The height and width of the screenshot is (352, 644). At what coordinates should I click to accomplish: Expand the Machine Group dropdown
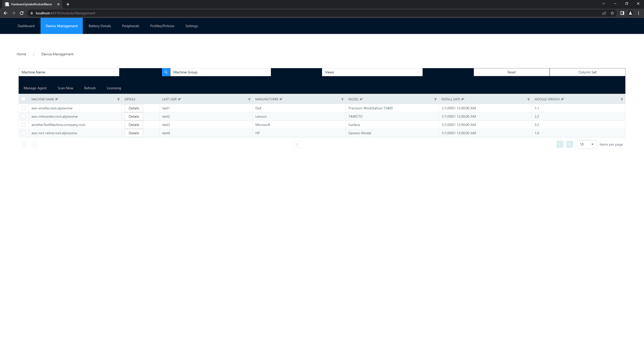(x=220, y=72)
